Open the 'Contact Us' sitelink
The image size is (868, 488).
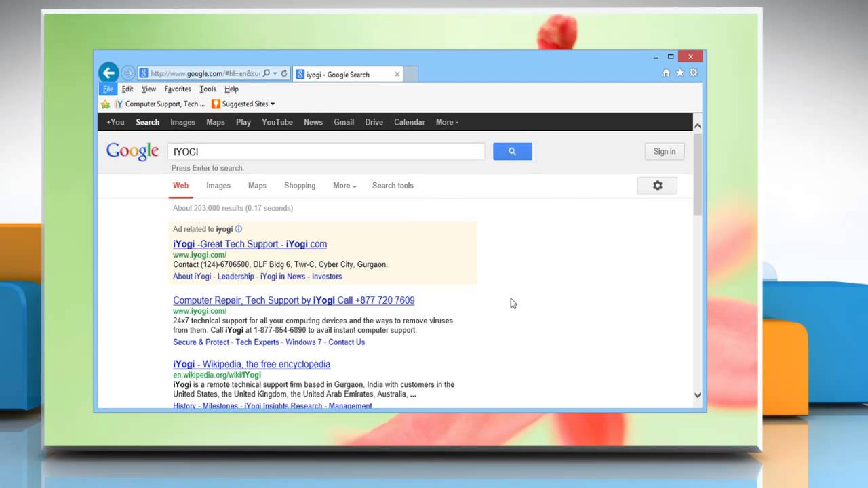[347, 342]
